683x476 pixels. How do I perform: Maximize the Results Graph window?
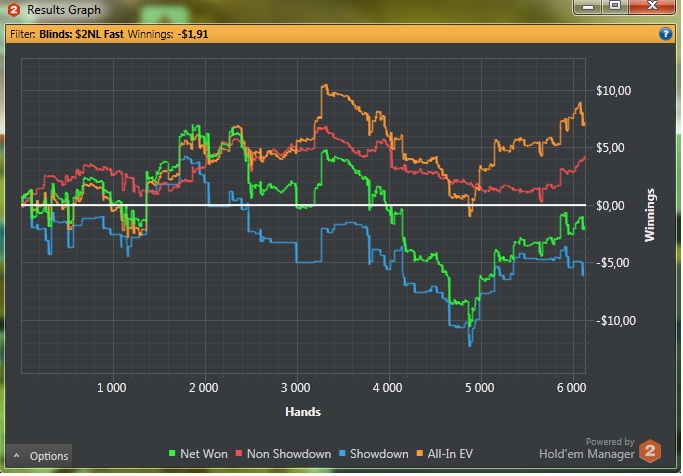(615, 7)
